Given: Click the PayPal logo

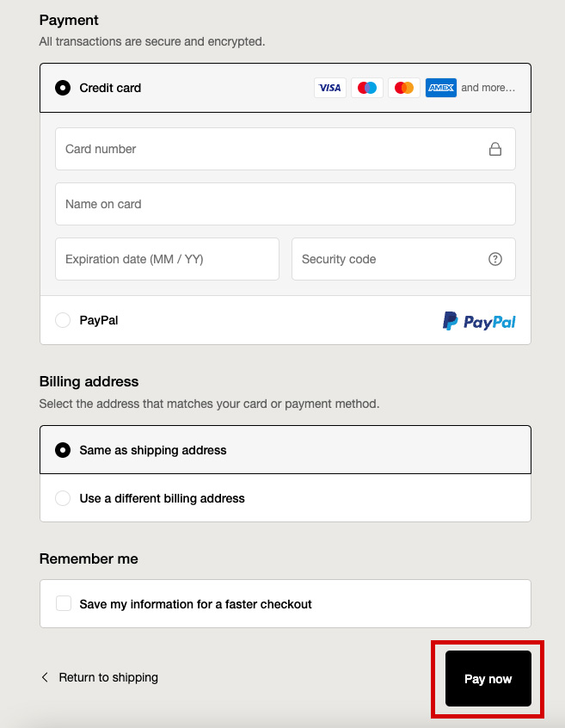Looking at the screenshot, I should click(479, 321).
